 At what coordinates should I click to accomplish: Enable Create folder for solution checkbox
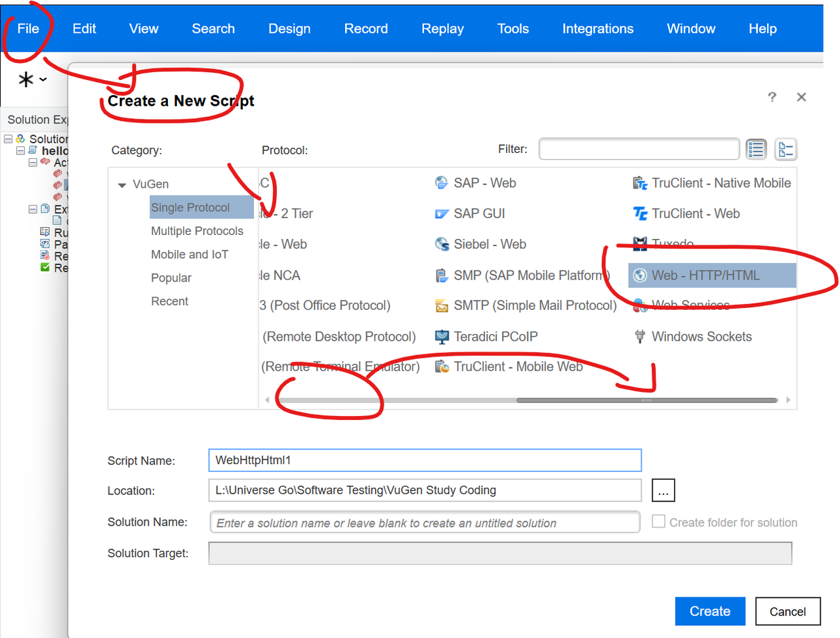point(658,522)
